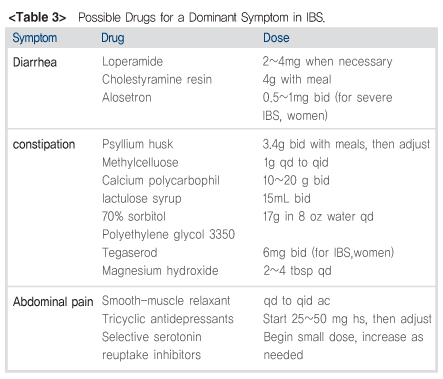Click the Polyethylene glycol 3350 entry

point(168,235)
